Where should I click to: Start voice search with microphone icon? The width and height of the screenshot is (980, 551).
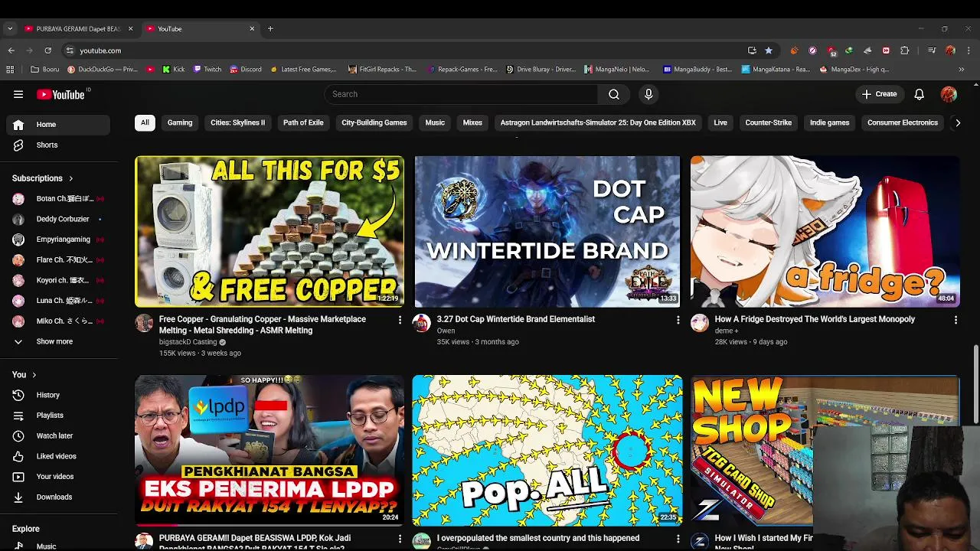648,94
